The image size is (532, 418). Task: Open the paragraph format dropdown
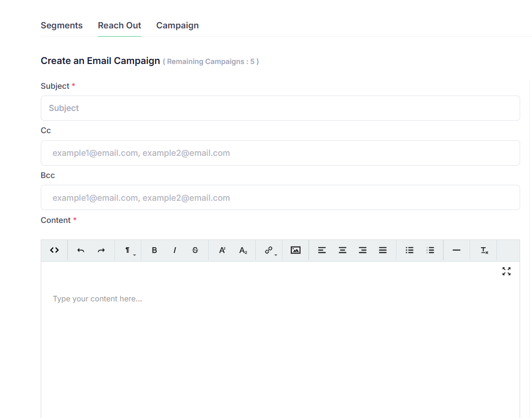pos(128,250)
